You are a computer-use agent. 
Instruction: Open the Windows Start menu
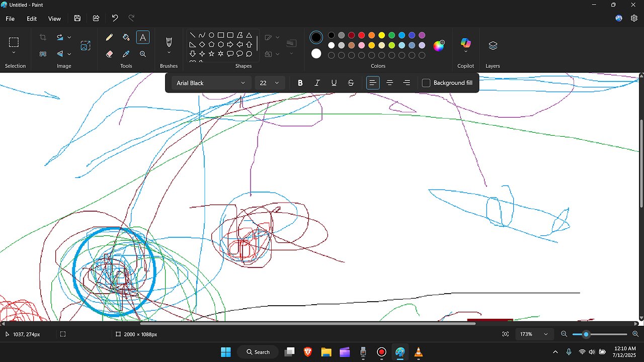tap(226, 352)
